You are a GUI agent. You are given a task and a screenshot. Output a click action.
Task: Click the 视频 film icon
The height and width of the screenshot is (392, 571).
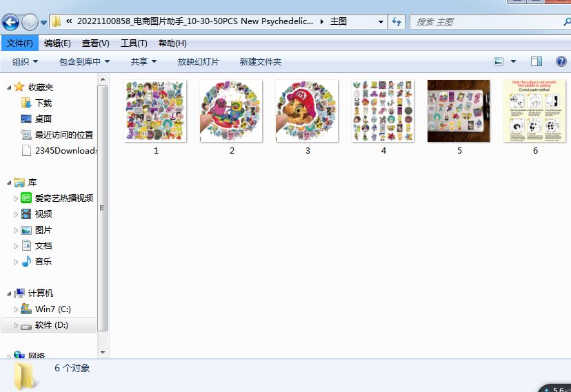(x=26, y=214)
